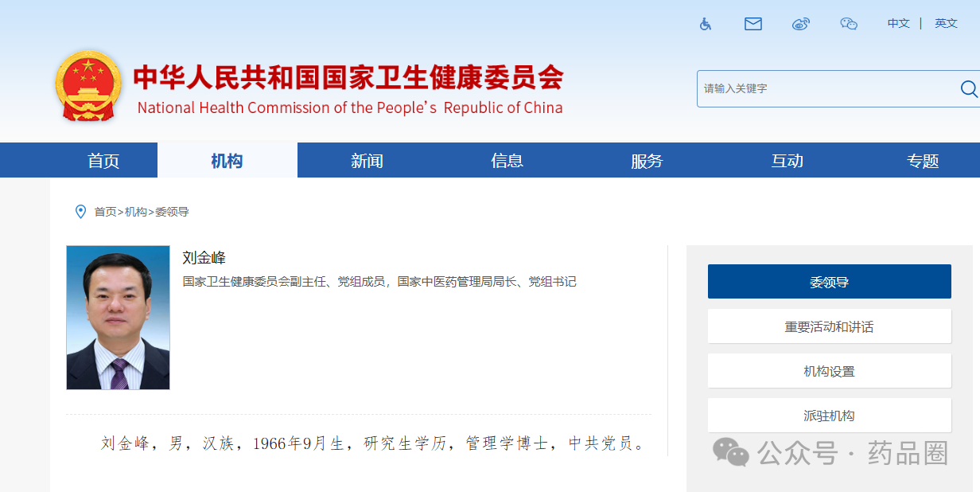Open the 服务 navigation tab
The image size is (980, 492).
pos(647,161)
